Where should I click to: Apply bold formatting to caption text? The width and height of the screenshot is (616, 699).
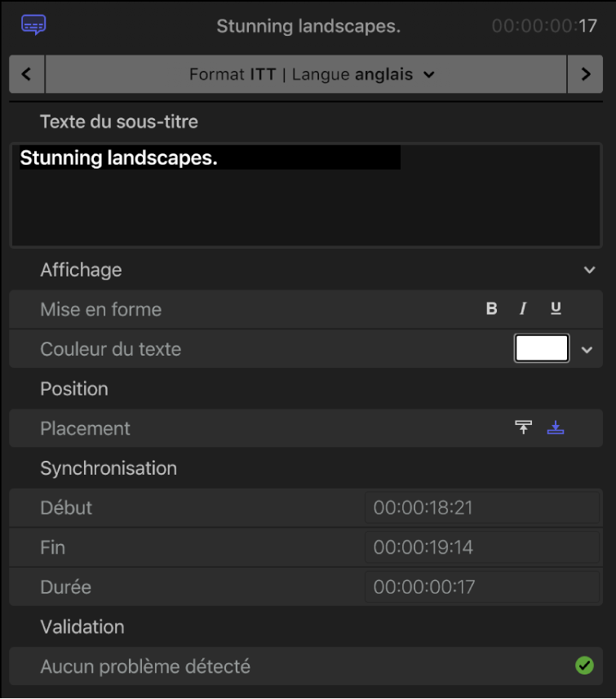click(x=490, y=308)
